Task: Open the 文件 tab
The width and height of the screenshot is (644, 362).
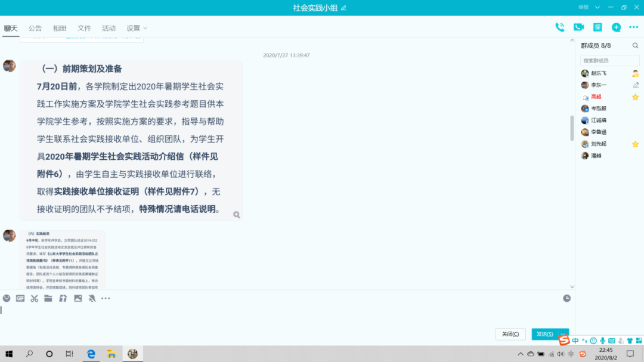Action: 84,28
